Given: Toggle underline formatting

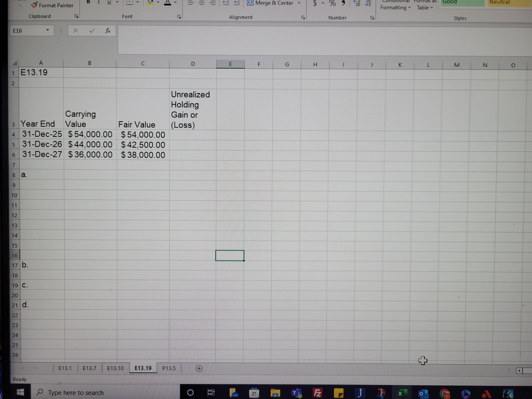Looking at the screenshot, I should point(109,2).
